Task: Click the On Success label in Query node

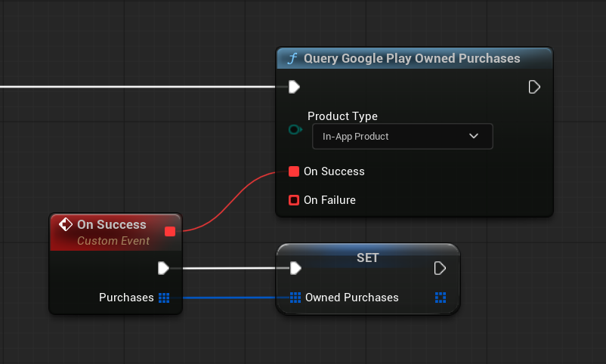Action: [x=334, y=171]
